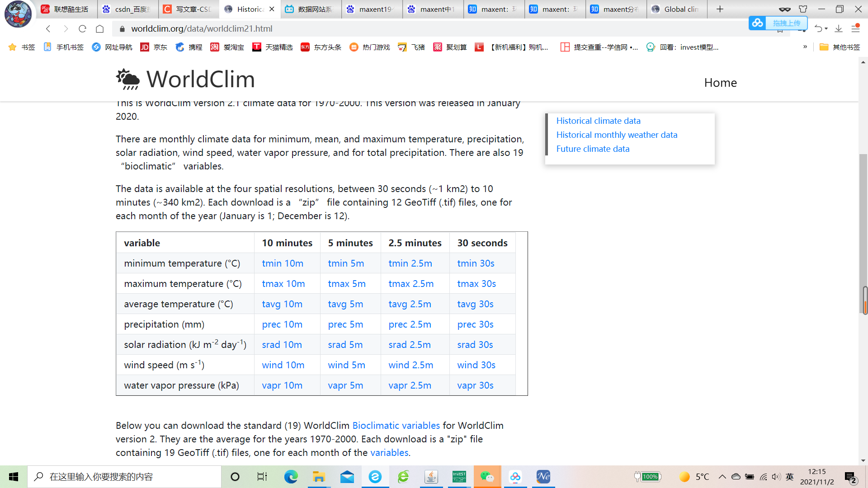Switch input language via the 英 indicator
Viewport: 868px width, 488px height.
[790, 476]
